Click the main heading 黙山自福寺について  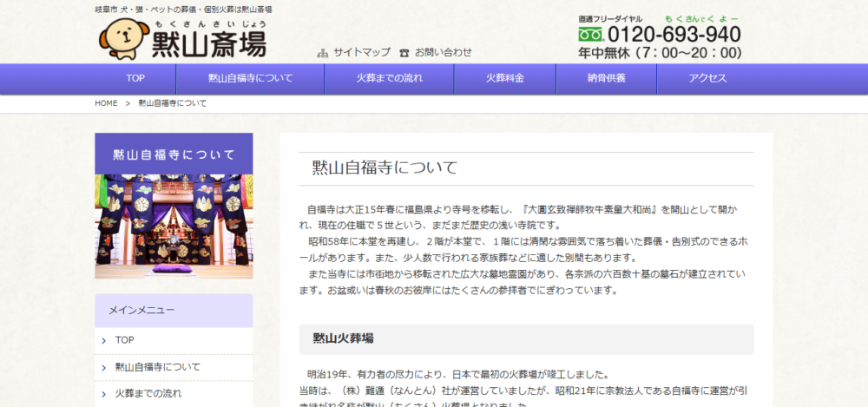pyautogui.click(x=385, y=167)
